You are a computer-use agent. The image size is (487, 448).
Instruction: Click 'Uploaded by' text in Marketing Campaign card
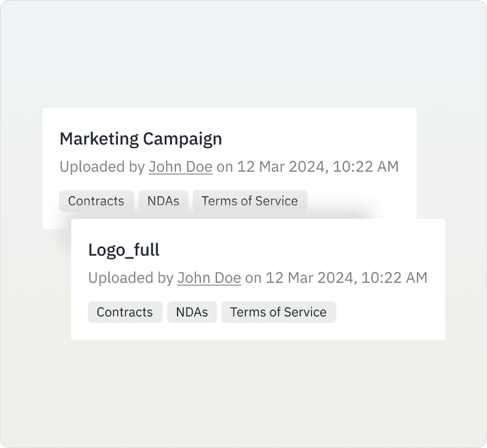tap(102, 167)
